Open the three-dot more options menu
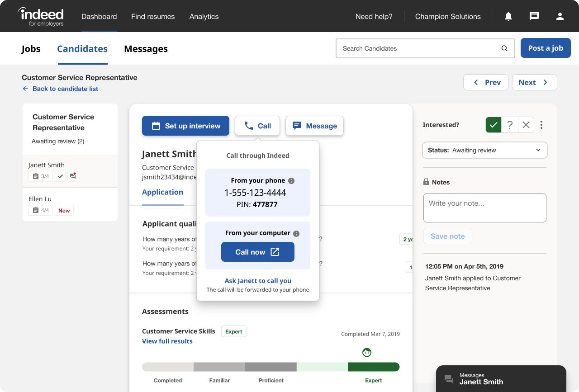Viewport: 579px width, 392px height. [x=541, y=125]
